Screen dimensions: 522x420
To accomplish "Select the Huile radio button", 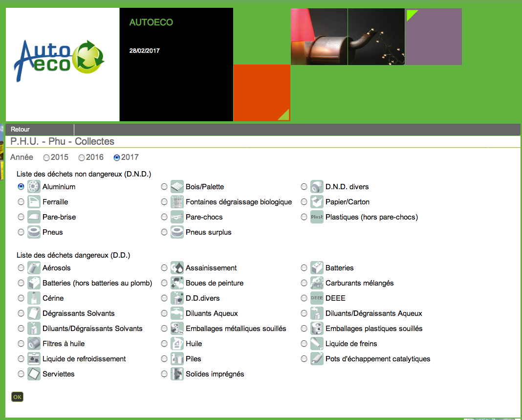I will [164, 344].
